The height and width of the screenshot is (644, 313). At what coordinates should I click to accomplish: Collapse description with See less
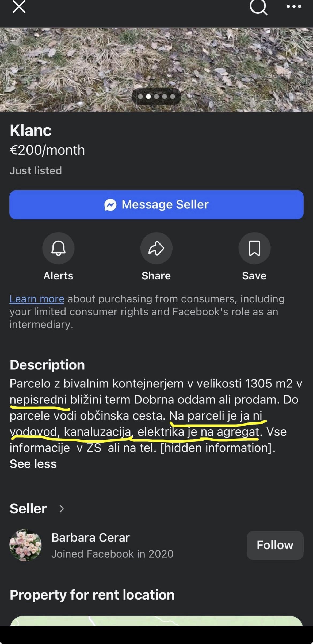(33, 464)
